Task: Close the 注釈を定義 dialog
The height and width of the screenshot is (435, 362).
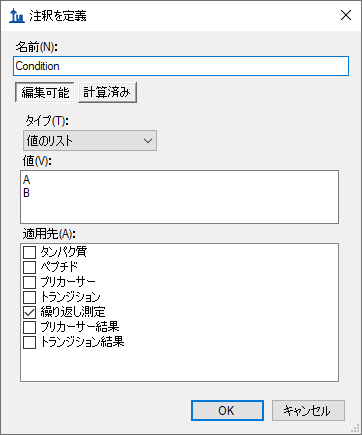Action: point(346,15)
